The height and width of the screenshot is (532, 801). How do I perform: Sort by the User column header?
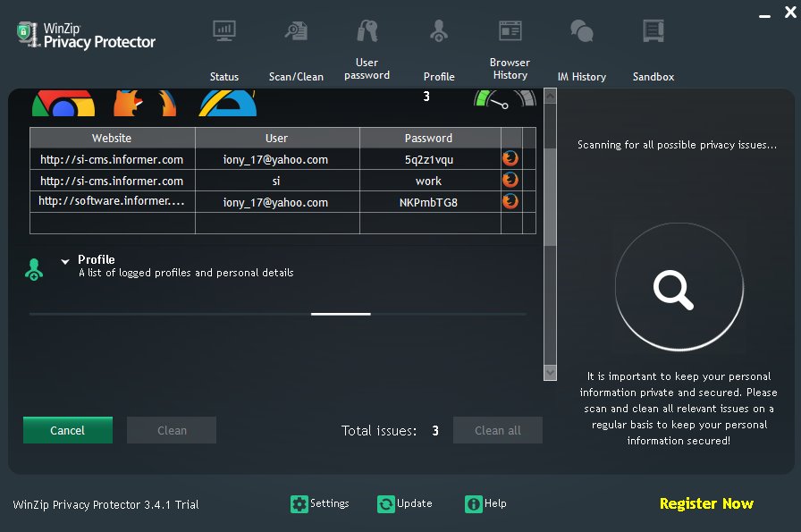(276, 138)
